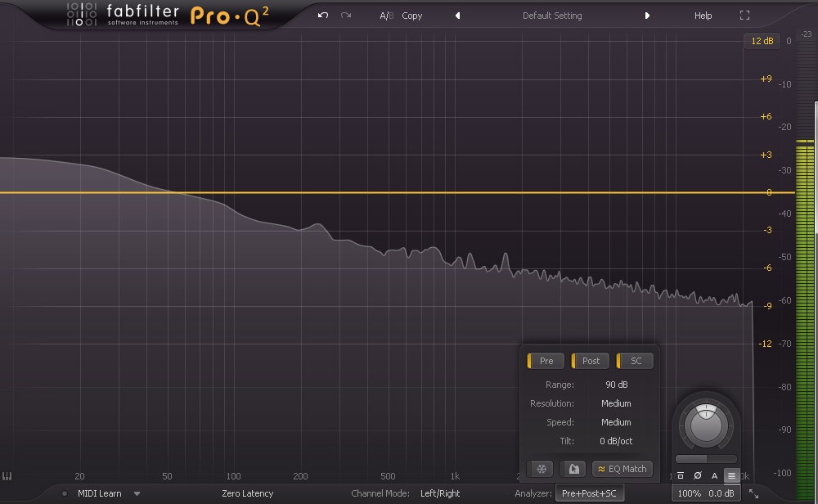Screen dimensions: 818x504
Task: Redo the last undone change
Action: [x=346, y=15]
